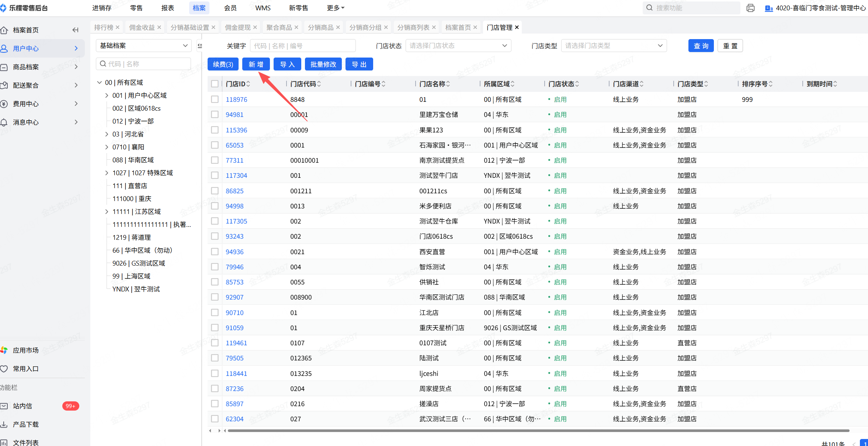Open 站内信 mail icon in sidebar
The height and width of the screenshot is (446, 868).
pyautogui.click(x=4, y=406)
